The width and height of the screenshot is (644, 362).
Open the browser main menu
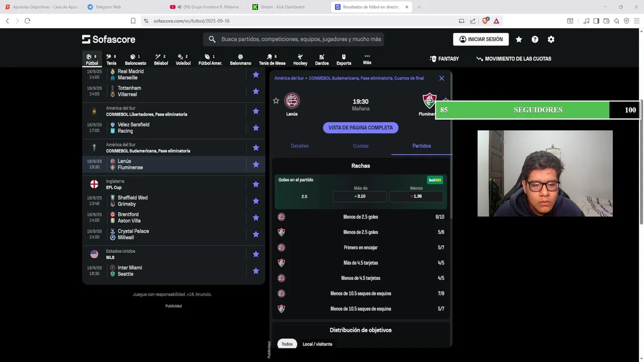point(636,21)
